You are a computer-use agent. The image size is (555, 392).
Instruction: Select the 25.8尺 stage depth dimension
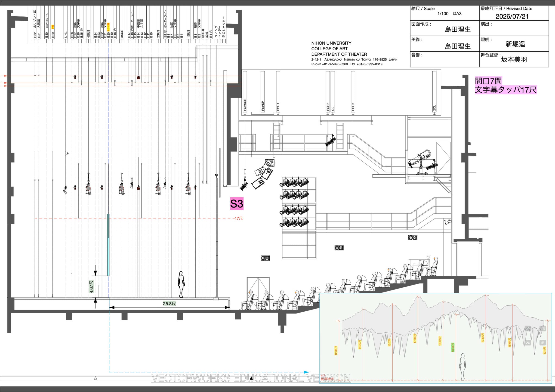169,304
